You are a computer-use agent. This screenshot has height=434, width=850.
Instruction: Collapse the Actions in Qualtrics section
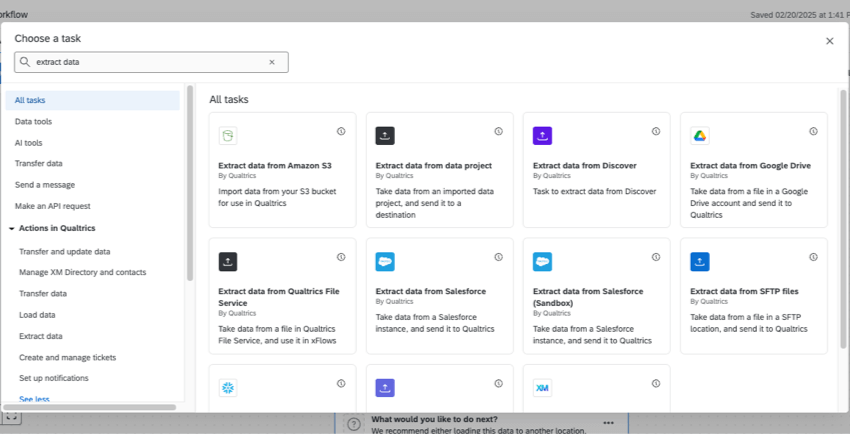[11, 228]
